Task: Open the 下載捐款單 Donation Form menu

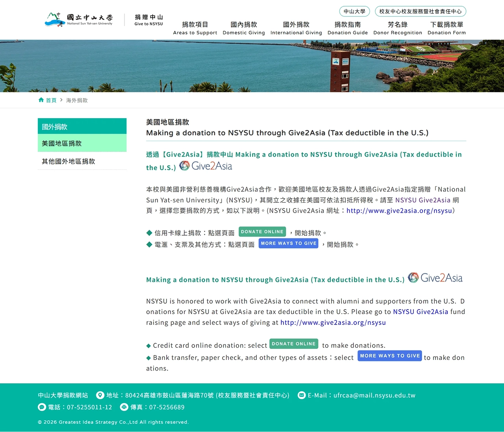Action: (x=447, y=28)
